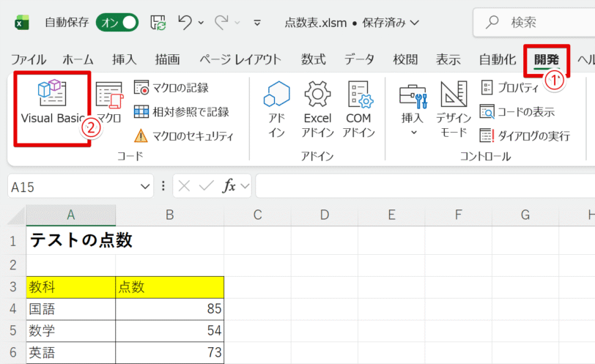Toggle Design Mode (デザインモード)
Image resolution: width=595 pixels, height=364 pixels.
click(x=454, y=109)
